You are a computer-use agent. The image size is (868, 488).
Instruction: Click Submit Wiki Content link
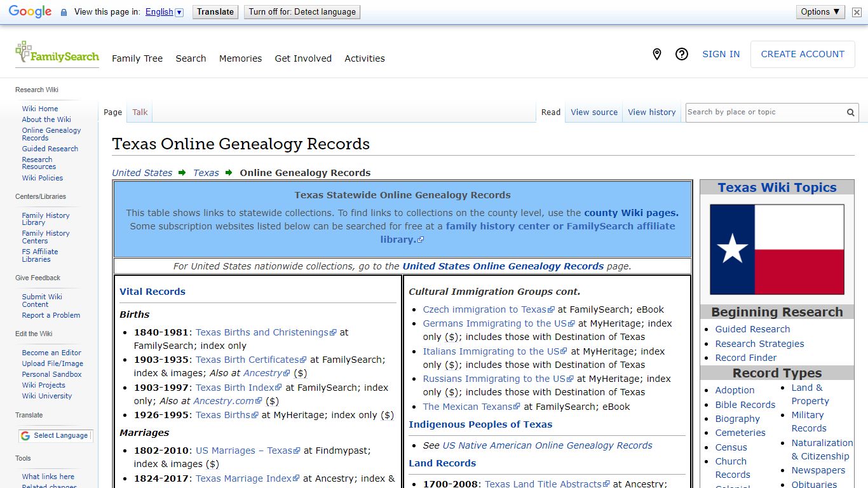tap(42, 301)
